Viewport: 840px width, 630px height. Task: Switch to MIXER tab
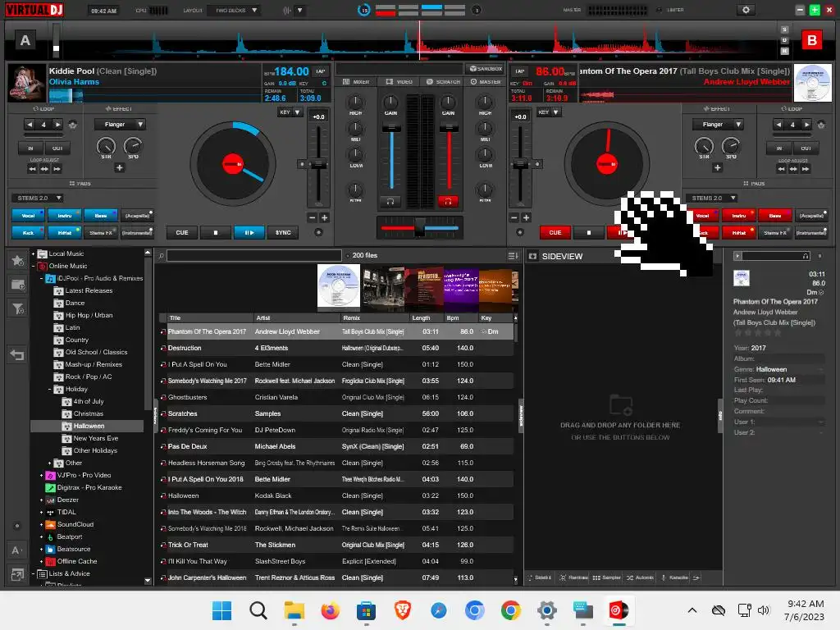356,82
